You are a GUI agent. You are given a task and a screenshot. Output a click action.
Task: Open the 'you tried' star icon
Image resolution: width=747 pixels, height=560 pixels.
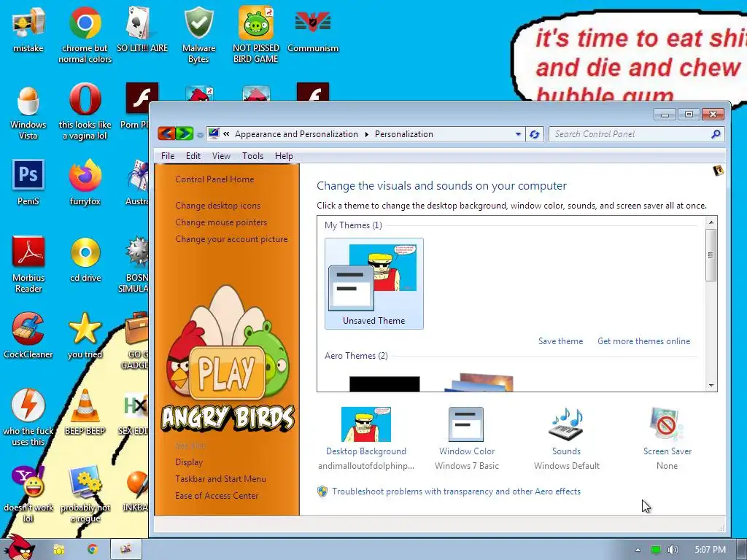[x=85, y=335]
